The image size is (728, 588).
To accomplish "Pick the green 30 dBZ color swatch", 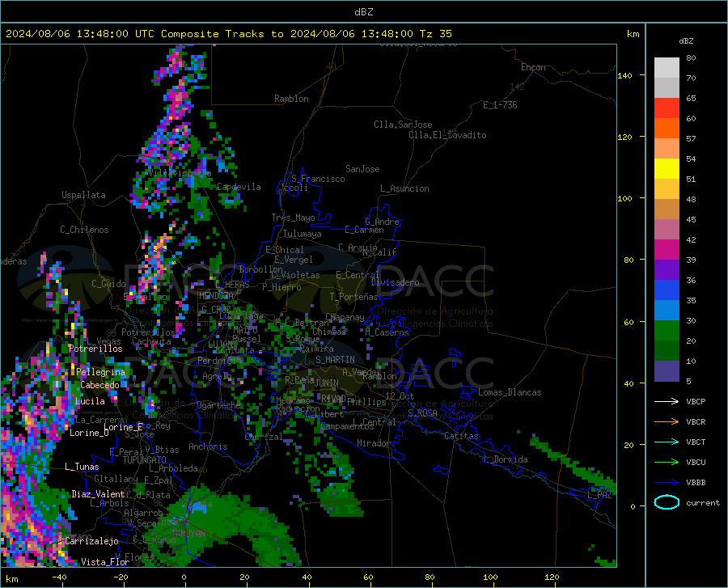I will (667, 331).
